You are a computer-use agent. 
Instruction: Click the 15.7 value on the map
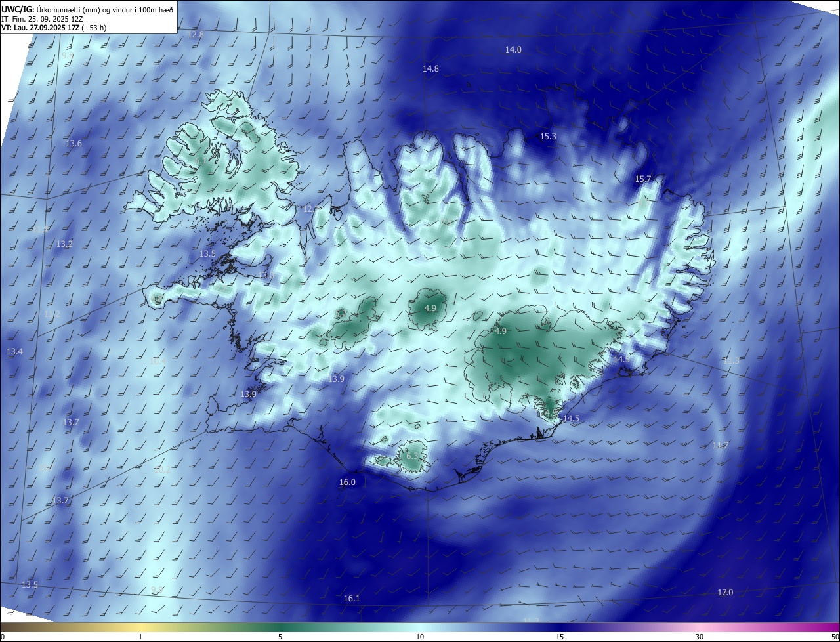(x=643, y=179)
